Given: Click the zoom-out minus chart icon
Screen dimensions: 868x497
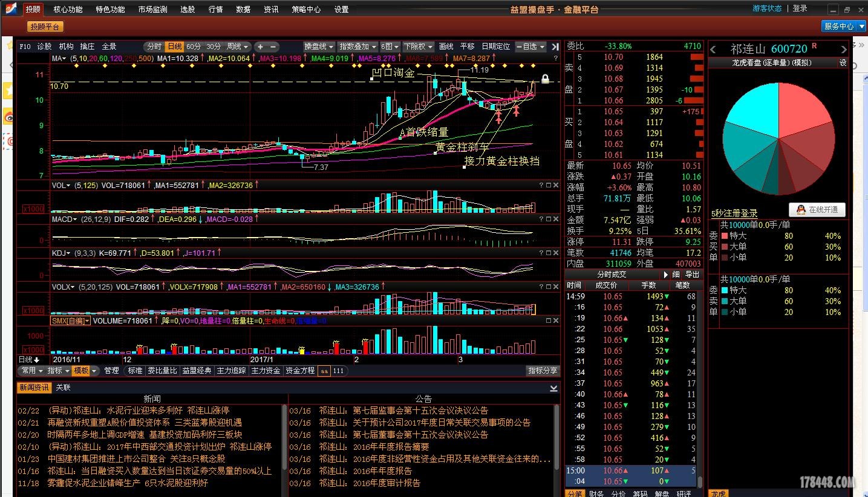Looking at the screenshot, I should tap(273, 47).
